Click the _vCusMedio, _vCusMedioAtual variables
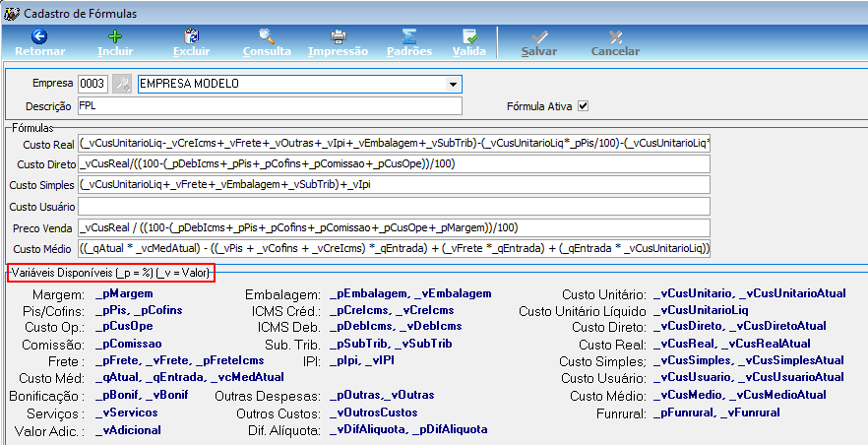 [740, 395]
